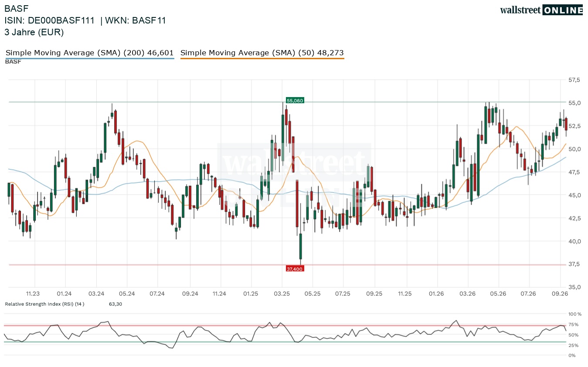Click the 09.24 date axis label

190,293
